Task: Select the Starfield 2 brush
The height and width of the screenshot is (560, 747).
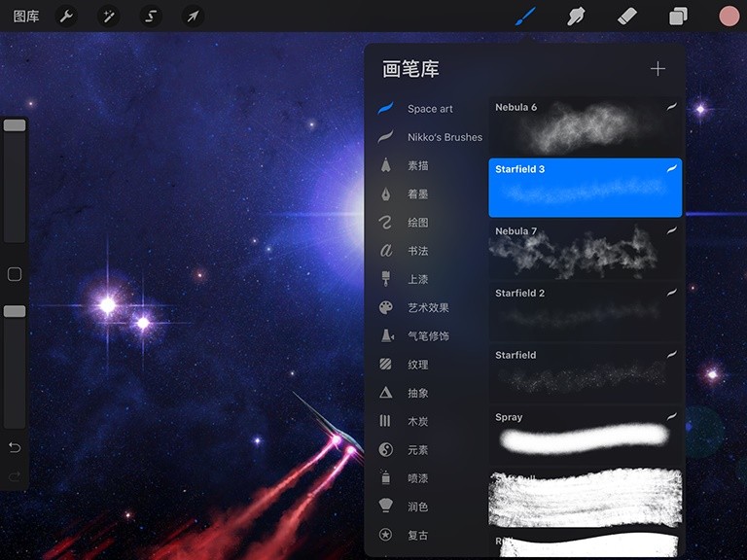Action: (x=585, y=312)
